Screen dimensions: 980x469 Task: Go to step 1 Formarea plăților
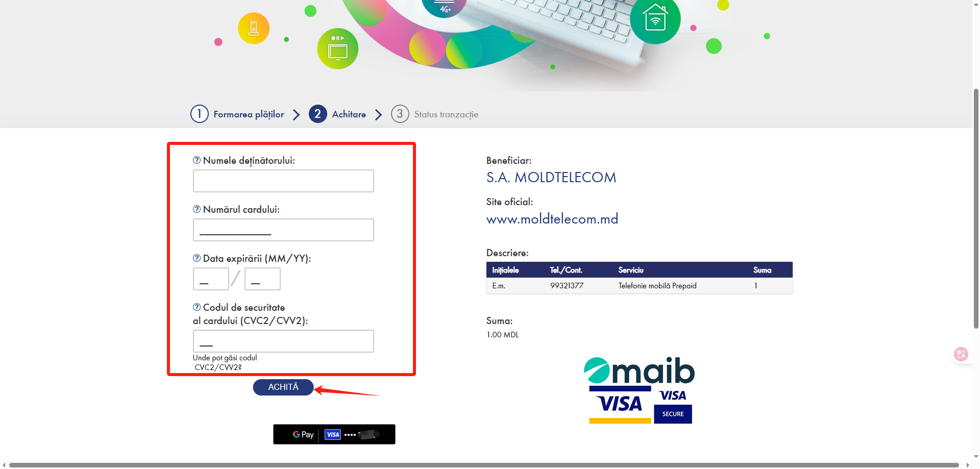(x=237, y=114)
